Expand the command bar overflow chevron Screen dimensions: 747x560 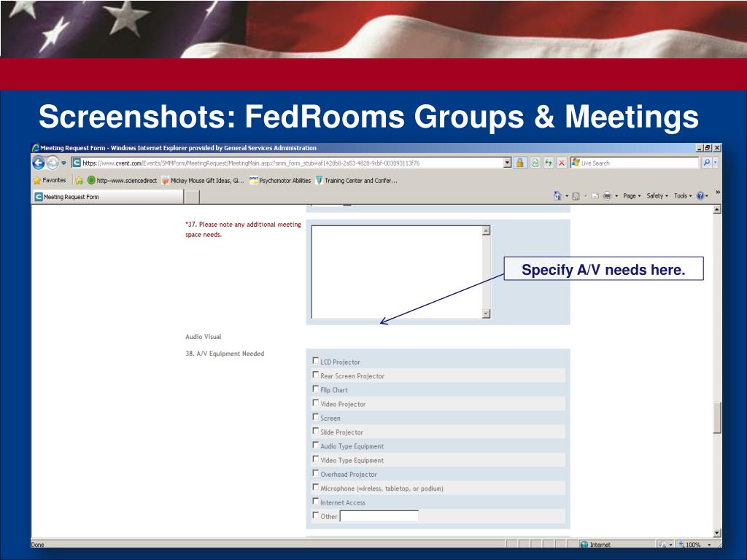coord(718,192)
